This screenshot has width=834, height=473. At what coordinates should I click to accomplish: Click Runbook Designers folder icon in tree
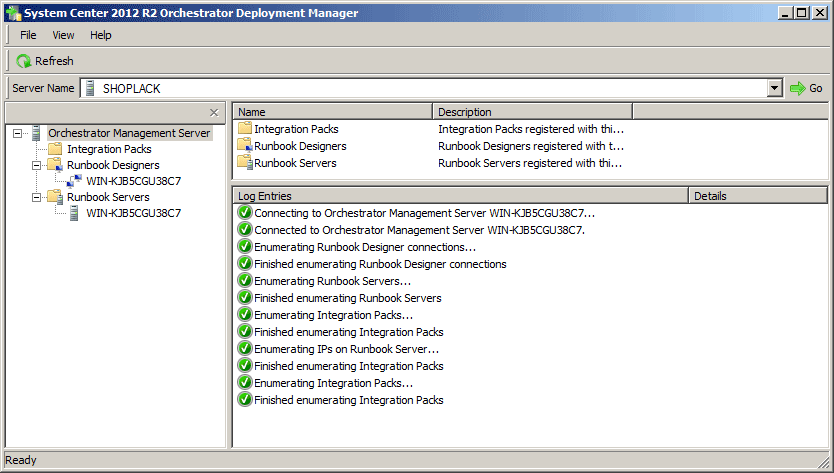click(55, 165)
